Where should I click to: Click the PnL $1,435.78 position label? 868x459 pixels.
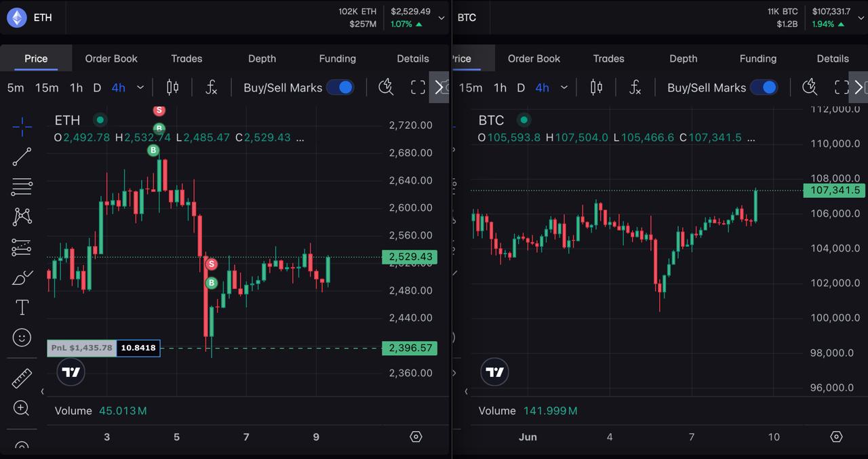click(82, 348)
